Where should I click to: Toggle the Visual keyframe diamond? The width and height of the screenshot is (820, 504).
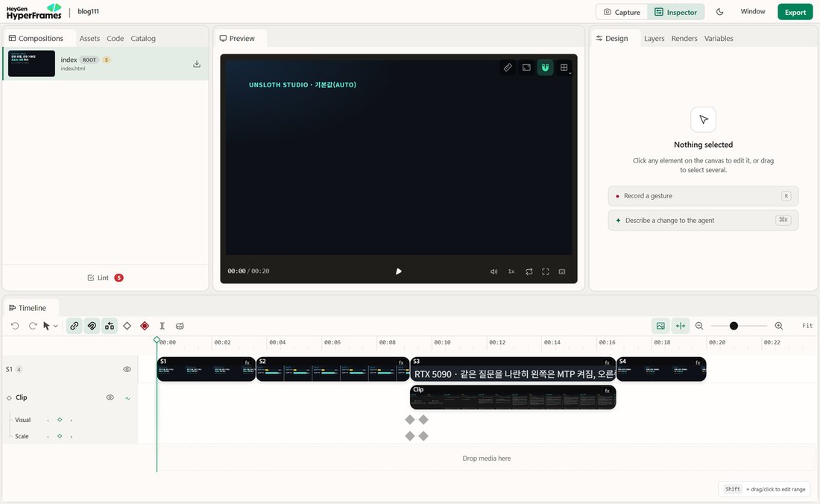60,420
